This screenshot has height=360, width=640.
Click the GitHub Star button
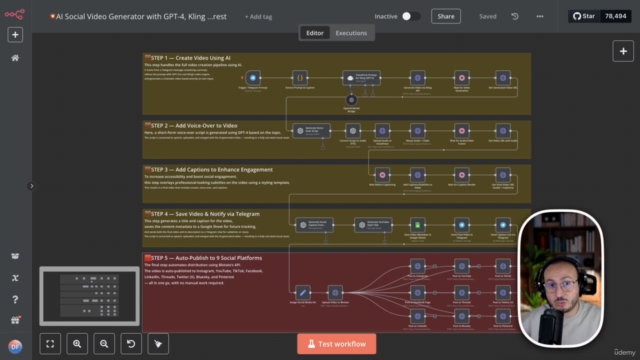point(584,16)
